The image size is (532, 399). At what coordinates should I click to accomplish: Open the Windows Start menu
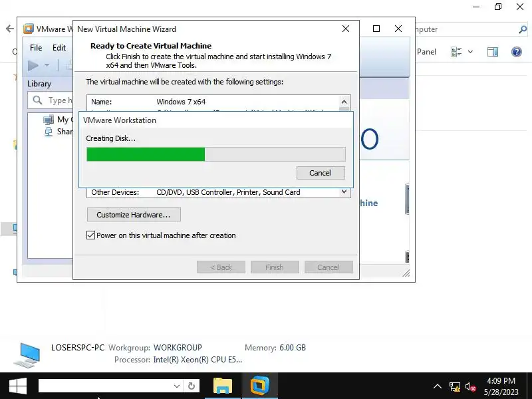click(18, 386)
